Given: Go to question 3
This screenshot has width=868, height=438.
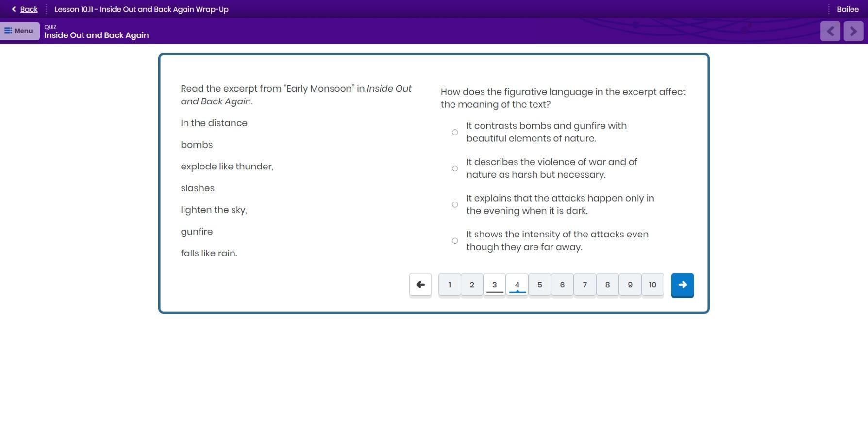Looking at the screenshot, I should [x=494, y=285].
